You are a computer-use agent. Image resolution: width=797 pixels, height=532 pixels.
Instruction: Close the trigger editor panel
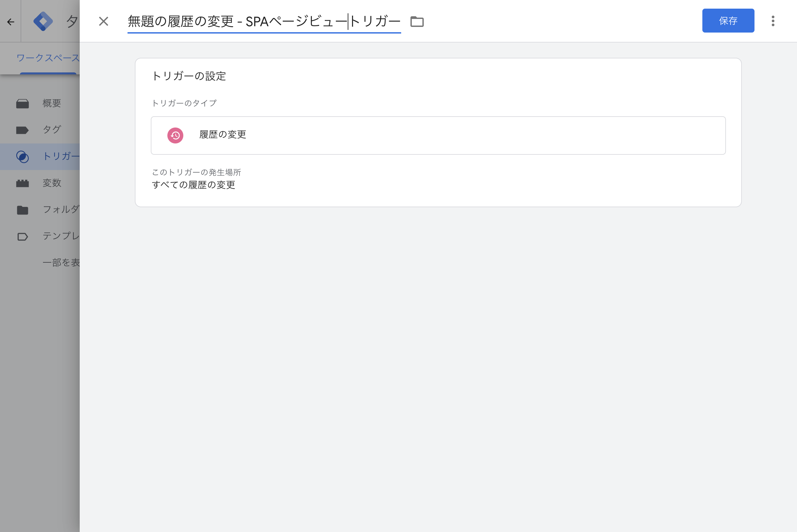[104, 21]
